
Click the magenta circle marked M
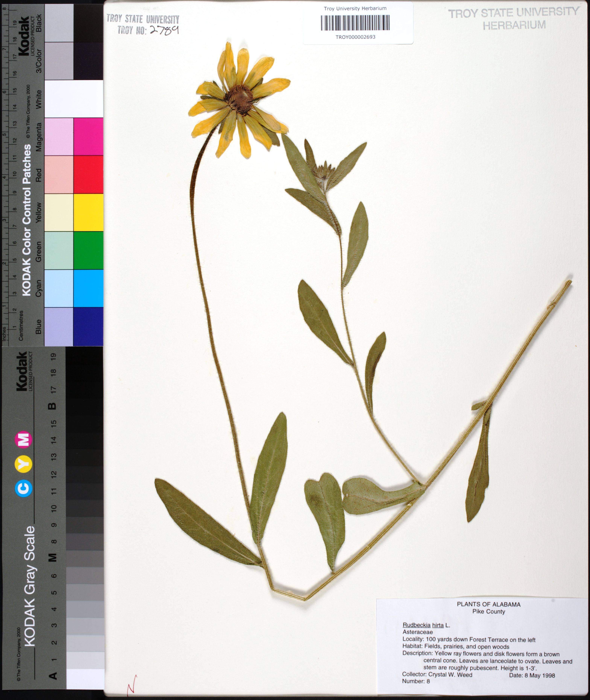coord(24,440)
